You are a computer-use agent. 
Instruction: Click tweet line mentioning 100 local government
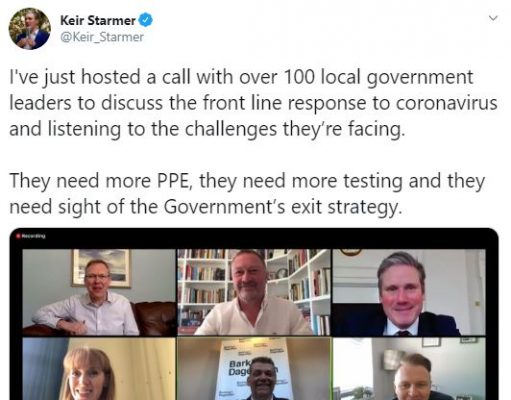(x=241, y=78)
